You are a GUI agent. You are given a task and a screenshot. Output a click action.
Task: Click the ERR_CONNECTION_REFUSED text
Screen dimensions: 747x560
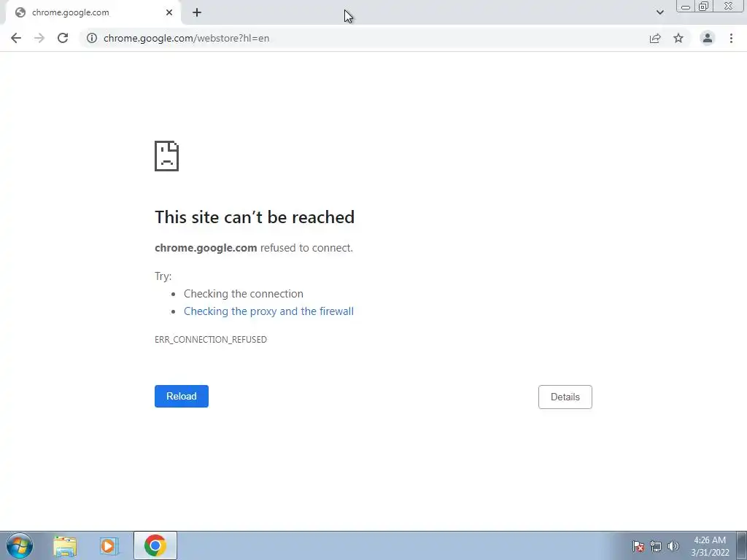point(211,340)
